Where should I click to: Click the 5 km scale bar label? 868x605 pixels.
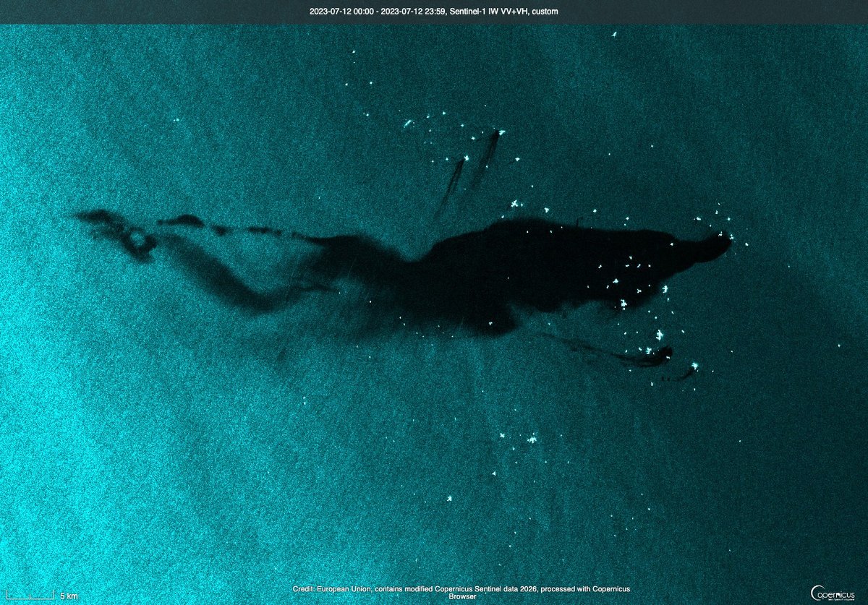pos(69,596)
